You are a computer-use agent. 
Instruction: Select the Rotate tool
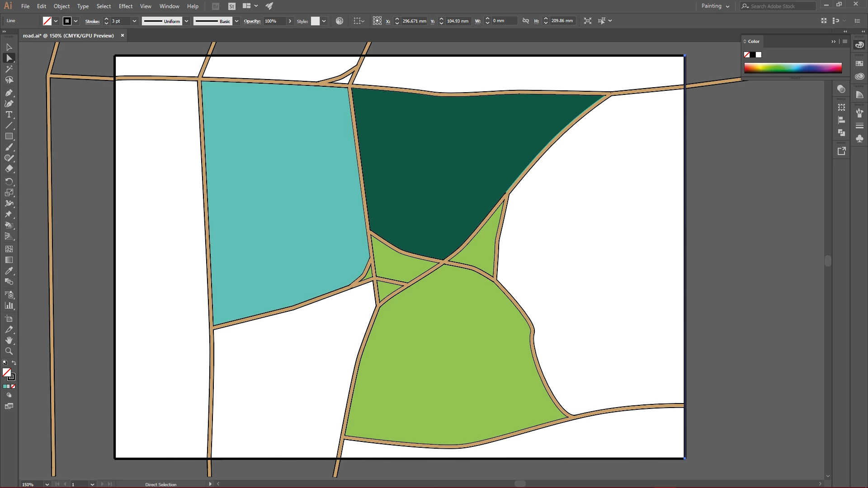point(9,182)
